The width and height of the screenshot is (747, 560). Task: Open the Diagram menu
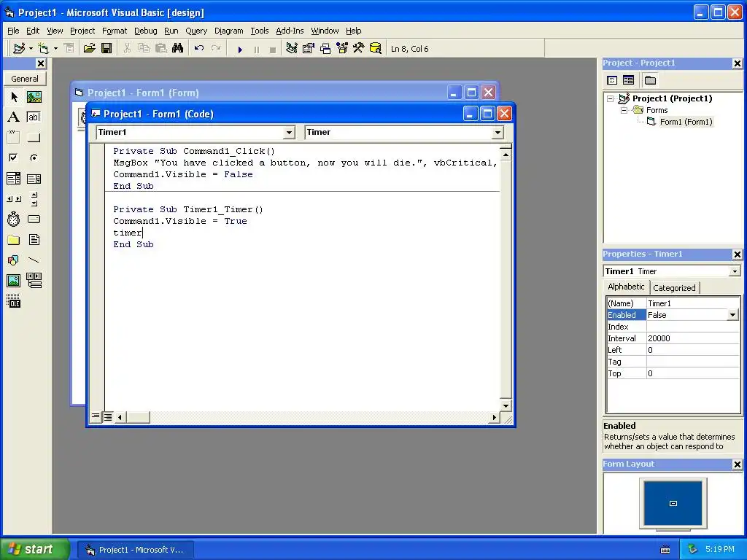click(x=228, y=31)
